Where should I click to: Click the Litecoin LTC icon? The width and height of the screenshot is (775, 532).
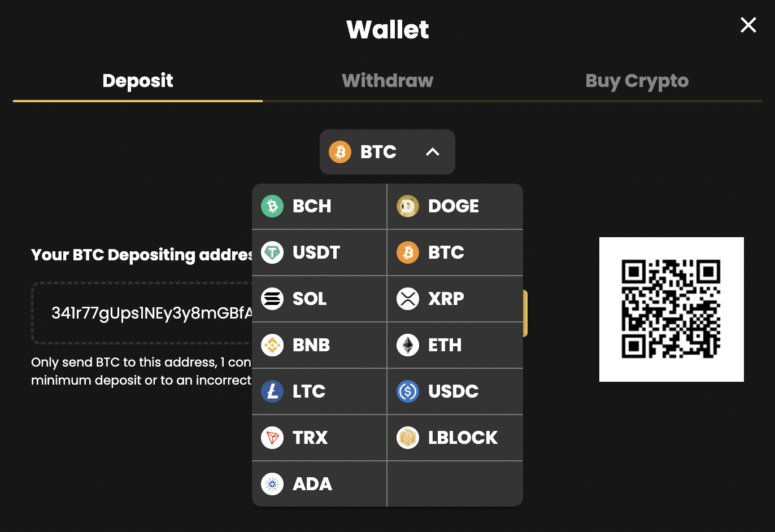[272, 391]
